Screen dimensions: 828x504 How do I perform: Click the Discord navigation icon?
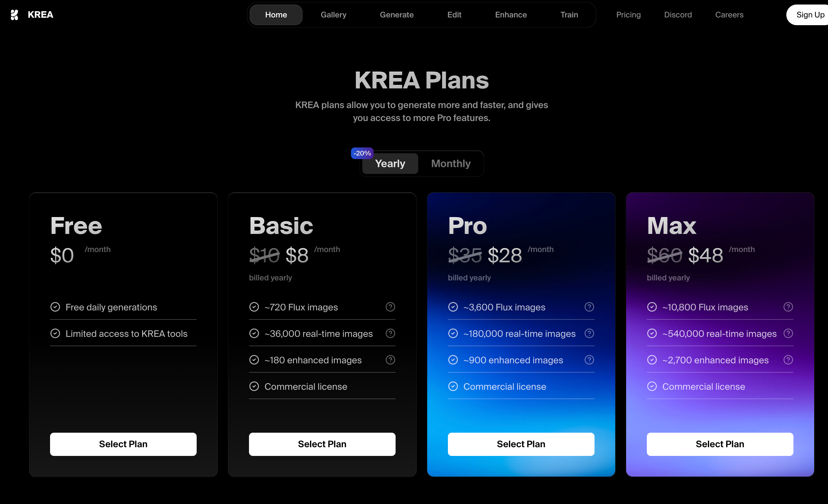point(678,15)
